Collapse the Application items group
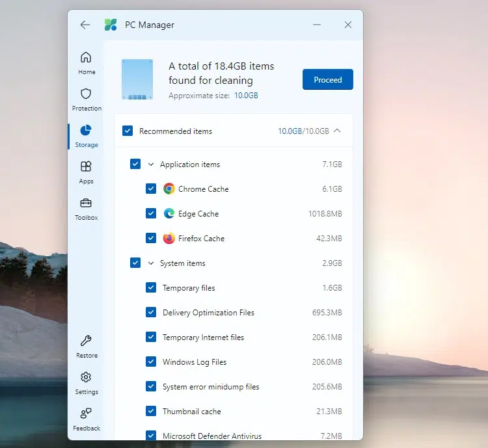The width and height of the screenshot is (488, 448). click(x=151, y=165)
